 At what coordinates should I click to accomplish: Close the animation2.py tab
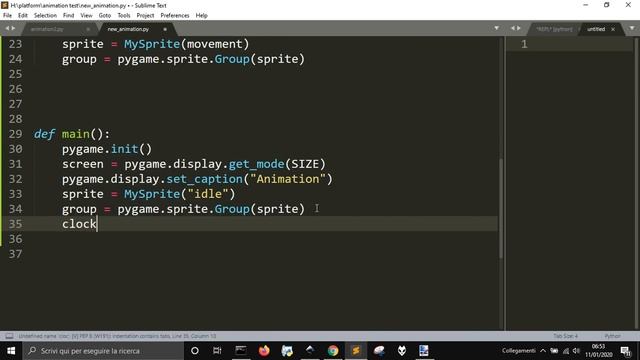point(88,29)
